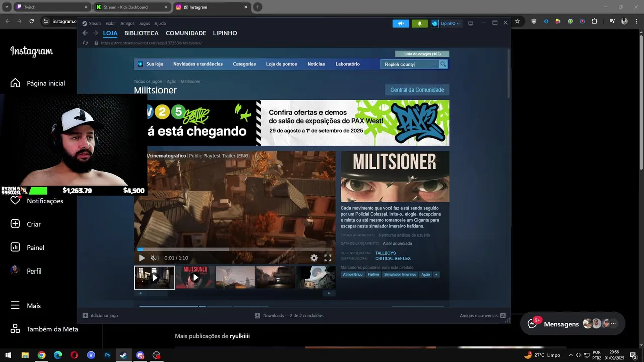Open trailer video settings gear
The width and height of the screenshot is (644, 362).
click(x=314, y=258)
